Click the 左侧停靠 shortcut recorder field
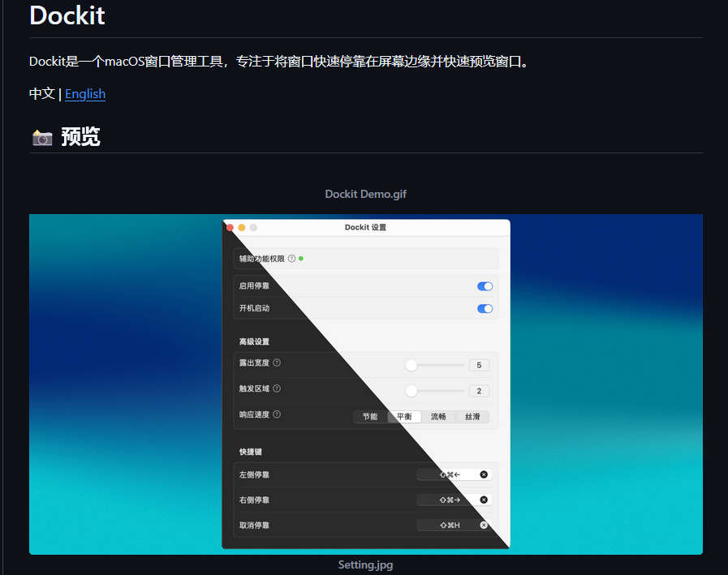 click(454, 474)
